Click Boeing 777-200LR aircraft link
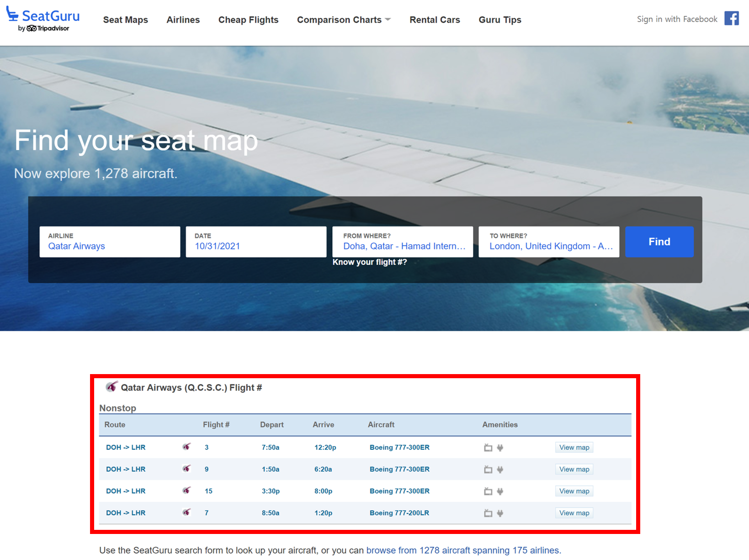 point(399,513)
